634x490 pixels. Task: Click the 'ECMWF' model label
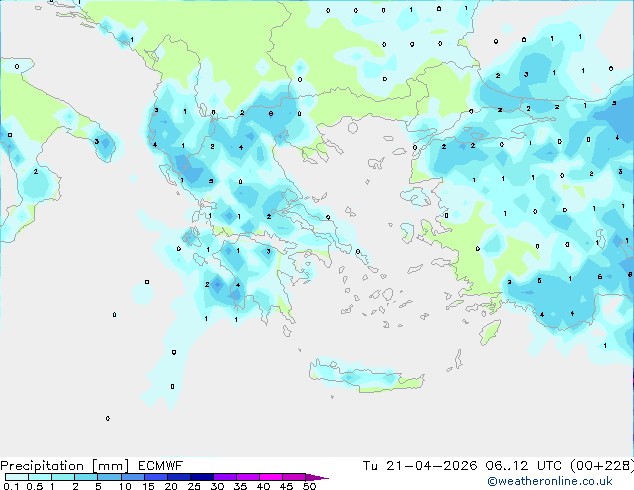click(x=161, y=466)
